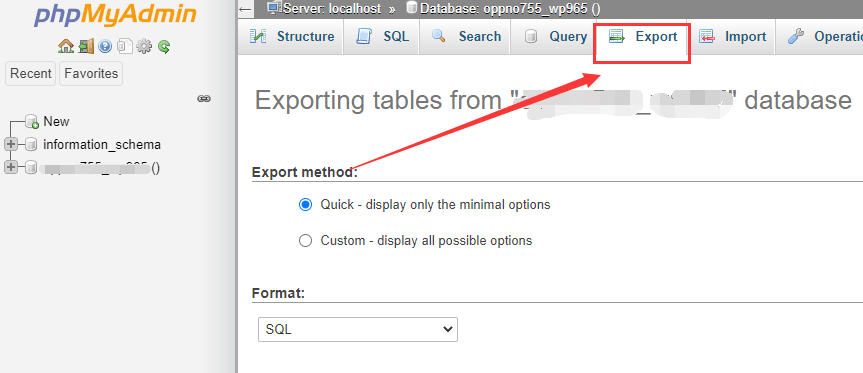This screenshot has width=863, height=373.
Task: Click the link with main panel icon
Action: [204, 98]
